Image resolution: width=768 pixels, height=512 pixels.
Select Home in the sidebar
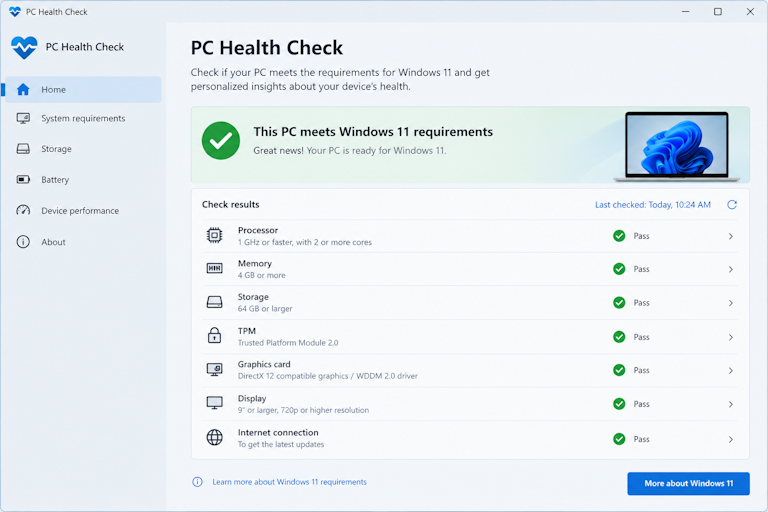tap(83, 89)
